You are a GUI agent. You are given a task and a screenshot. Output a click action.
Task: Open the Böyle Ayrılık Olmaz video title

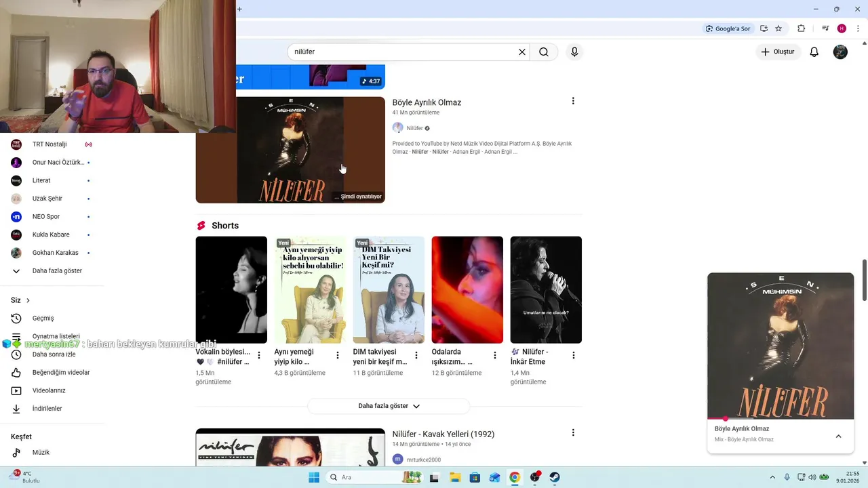pos(427,102)
